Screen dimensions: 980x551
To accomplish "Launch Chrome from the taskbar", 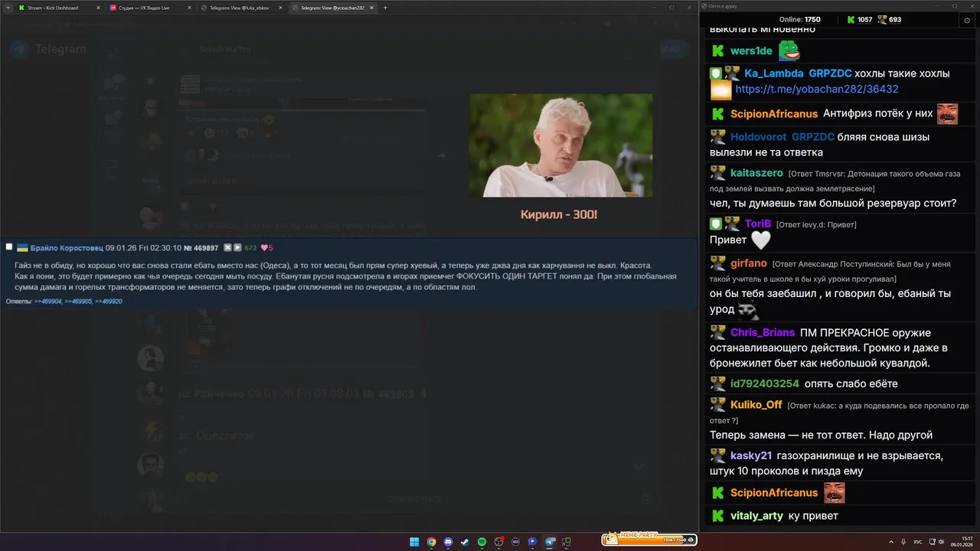I will pos(431,542).
